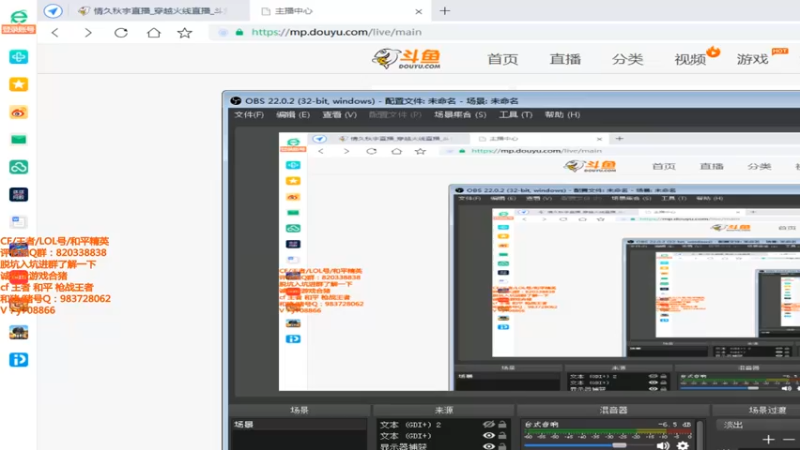Screen dimensions: 800x450
Task: Go back with the browser back arrow
Action: [55, 33]
